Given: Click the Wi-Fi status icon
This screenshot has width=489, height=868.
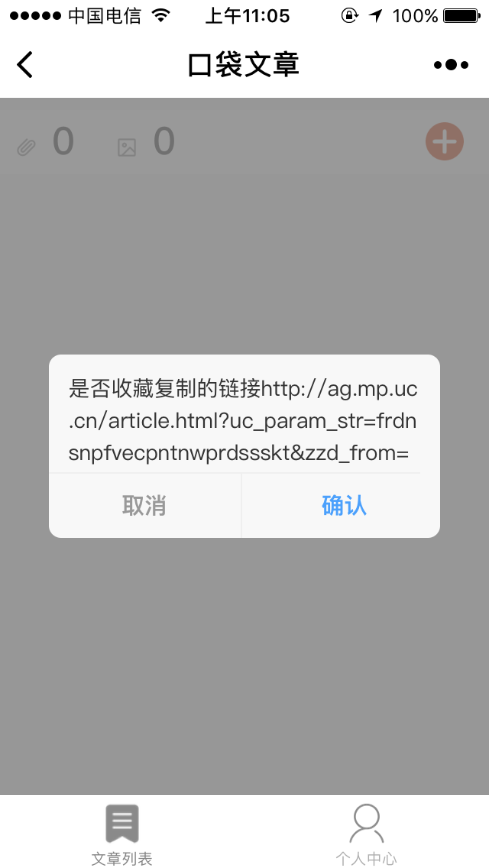Looking at the screenshot, I should 161,15.
